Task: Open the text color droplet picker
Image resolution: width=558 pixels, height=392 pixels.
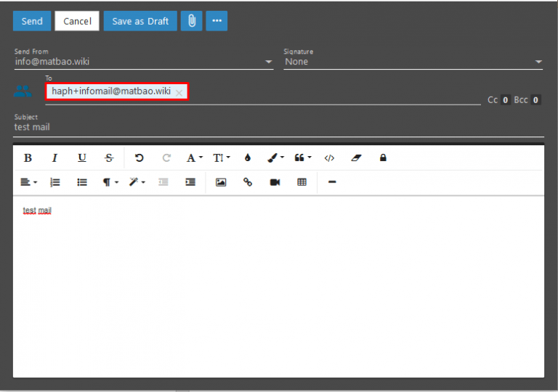Action: point(248,158)
